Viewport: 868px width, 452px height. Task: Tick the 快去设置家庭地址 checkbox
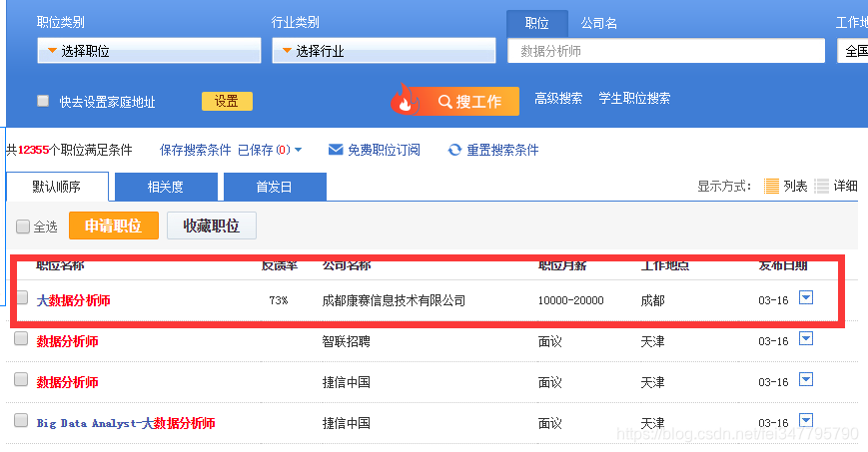pos(43,101)
